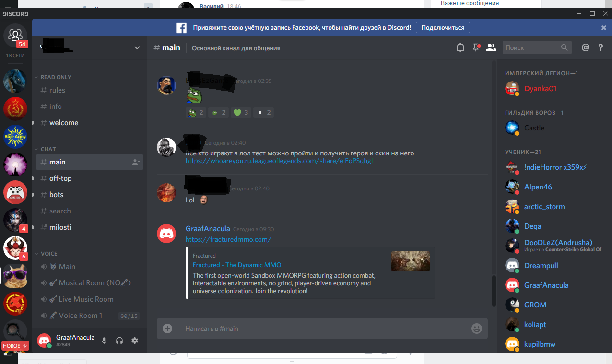This screenshot has width=612, height=364.
Task: Click the green heart reaction with 3
Action: tap(240, 113)
